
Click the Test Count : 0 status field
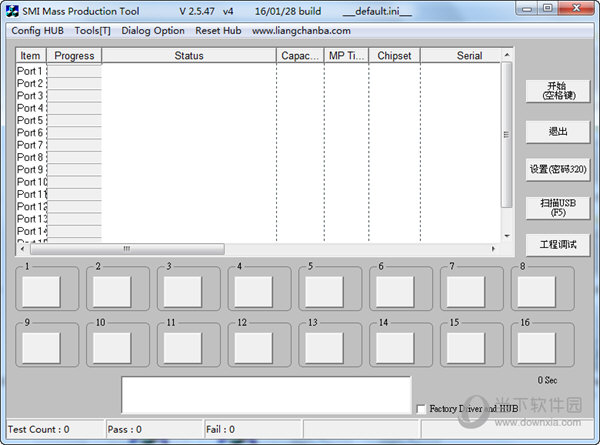point(55,429)
